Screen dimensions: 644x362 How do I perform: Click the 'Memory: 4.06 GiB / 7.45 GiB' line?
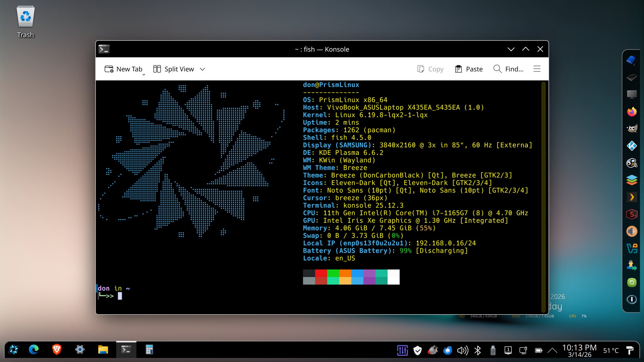click(369, 228)
